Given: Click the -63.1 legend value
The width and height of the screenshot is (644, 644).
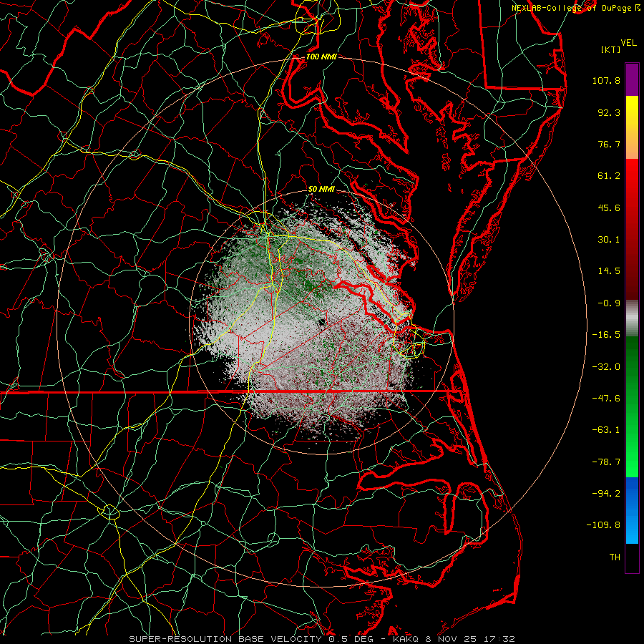Looking at the screenshot, I should click(606, 430).
